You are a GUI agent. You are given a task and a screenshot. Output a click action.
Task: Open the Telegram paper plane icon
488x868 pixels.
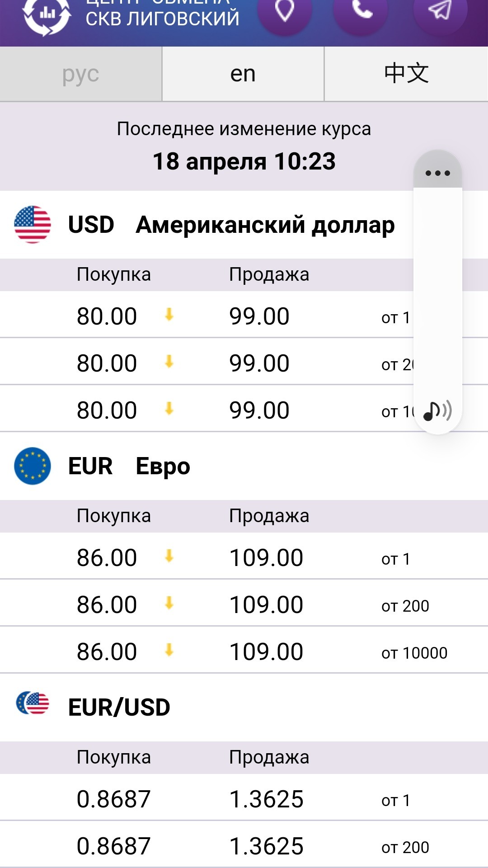click(x=440, y=10)
